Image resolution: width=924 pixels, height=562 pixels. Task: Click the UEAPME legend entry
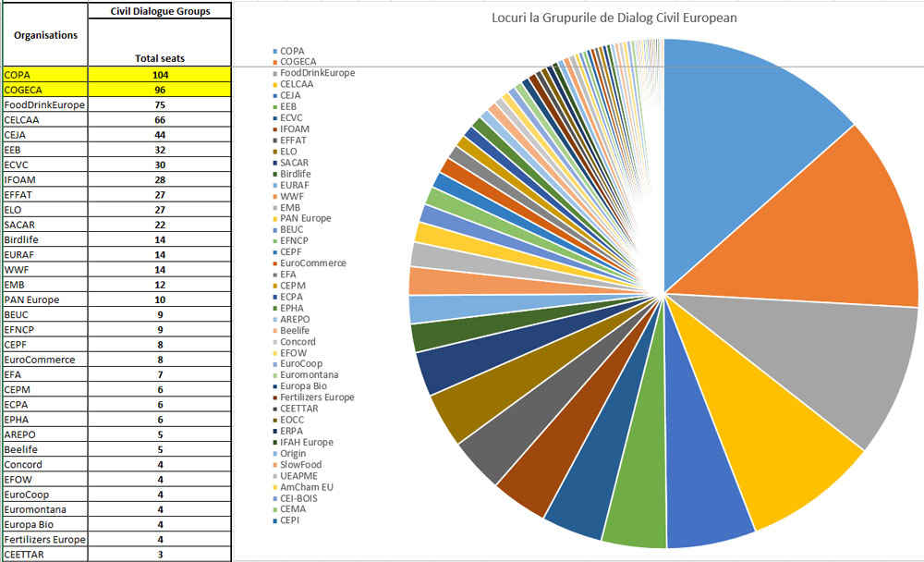coord(295,475)
